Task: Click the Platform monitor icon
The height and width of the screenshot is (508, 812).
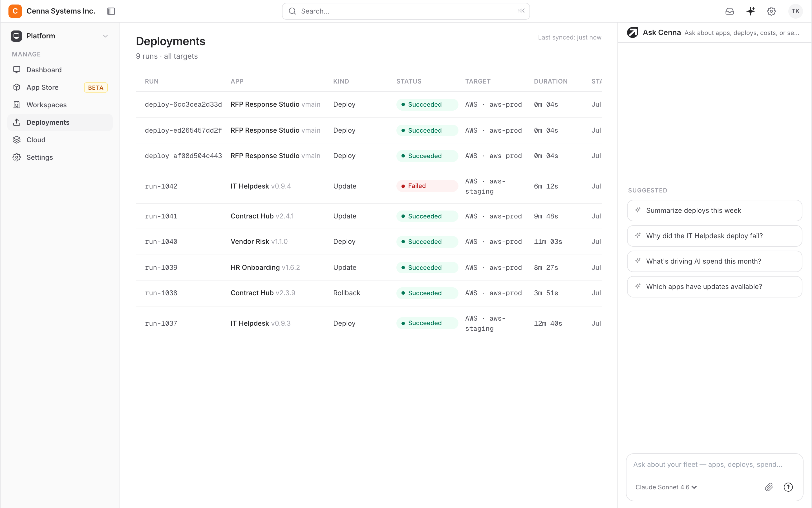Action: [16, 36]
